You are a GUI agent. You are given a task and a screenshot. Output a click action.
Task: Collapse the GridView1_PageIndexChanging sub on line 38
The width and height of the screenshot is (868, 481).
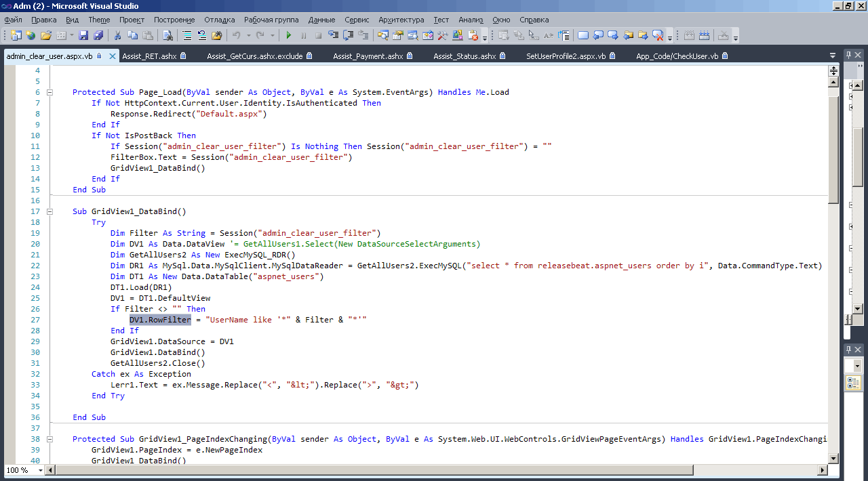[50, 439]
